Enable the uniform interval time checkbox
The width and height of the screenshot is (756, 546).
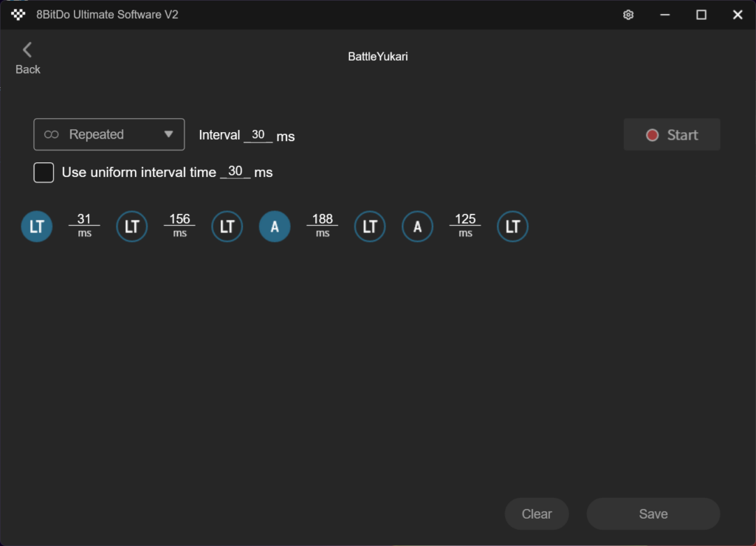(44, 173)
